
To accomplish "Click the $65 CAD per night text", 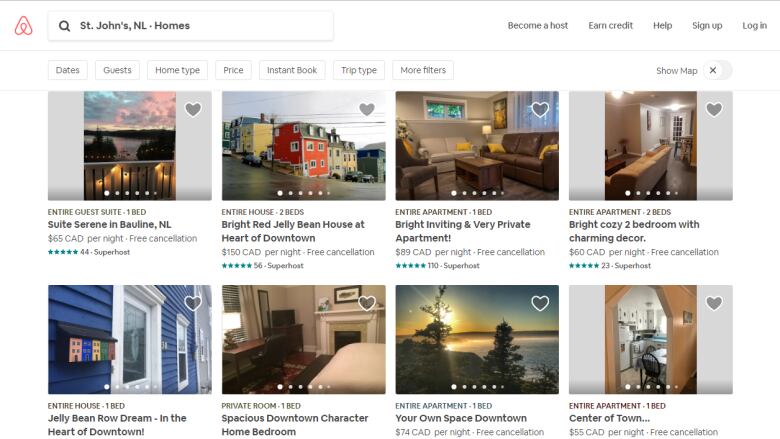I will tap(85, 239).
